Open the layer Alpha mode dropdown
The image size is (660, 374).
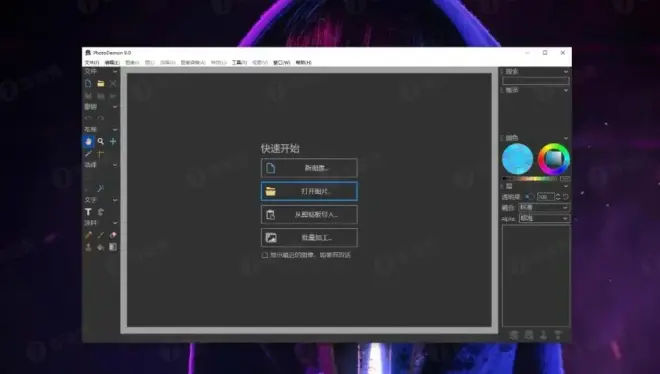point(544,218)
